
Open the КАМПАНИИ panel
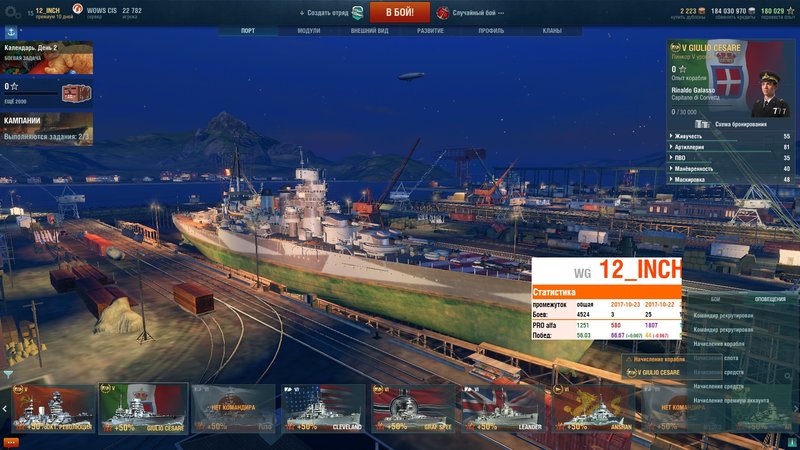pyautogui.click(x=46, y=129)
